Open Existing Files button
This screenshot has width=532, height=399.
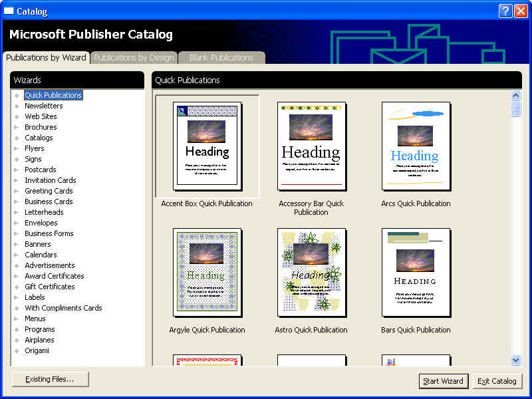pos(50,379)
